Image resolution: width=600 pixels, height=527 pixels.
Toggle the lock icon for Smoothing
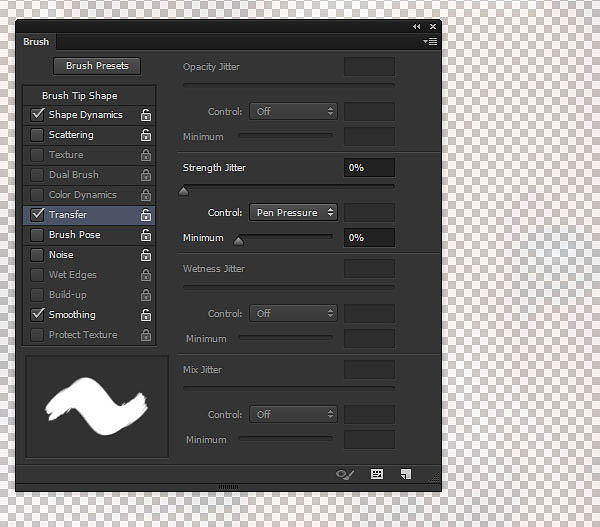[146, 315]
